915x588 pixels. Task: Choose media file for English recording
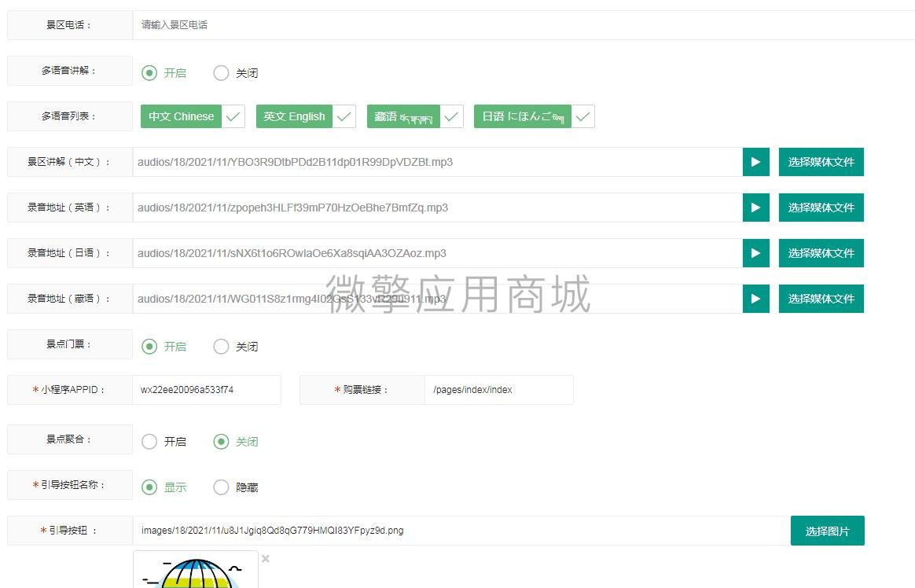(821, 207)
